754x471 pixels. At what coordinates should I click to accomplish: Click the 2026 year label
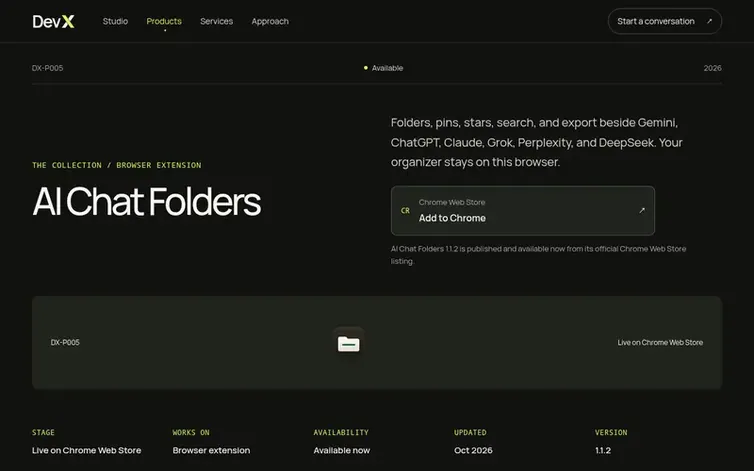(712, 68)
